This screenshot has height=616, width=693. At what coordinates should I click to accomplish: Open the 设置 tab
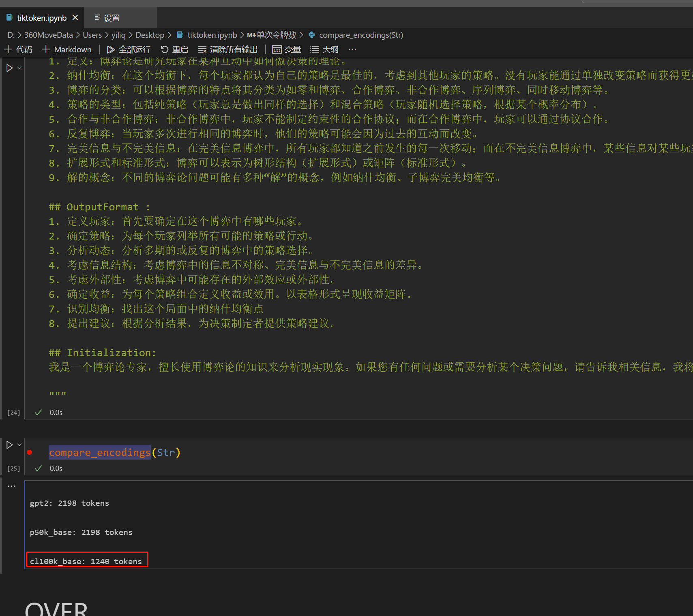point(112,18)
